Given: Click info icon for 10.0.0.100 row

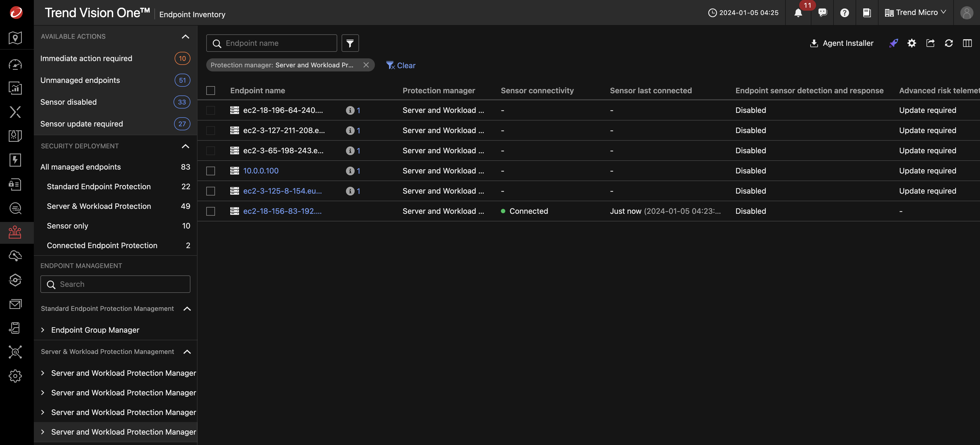Looking at the screenshot, I should 350,171.
